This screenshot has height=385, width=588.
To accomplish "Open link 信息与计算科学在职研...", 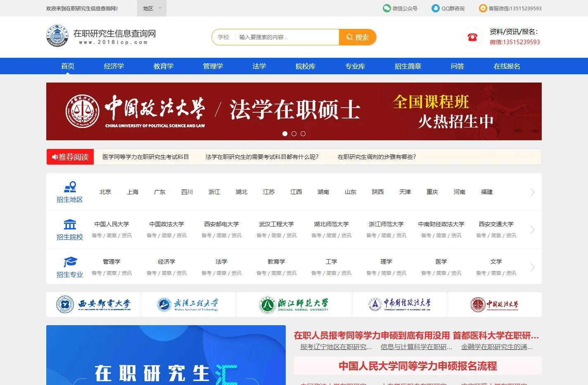I will [416, 347].
